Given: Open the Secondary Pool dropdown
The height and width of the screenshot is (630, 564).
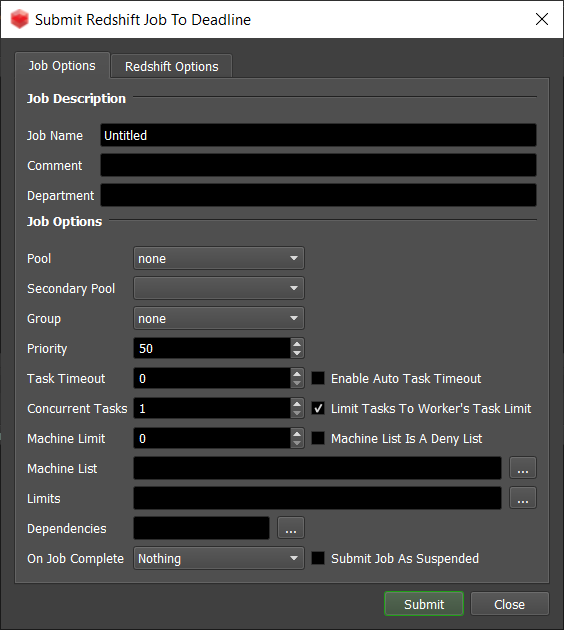Looking at the screenshot, I should (x=219, y=288).
